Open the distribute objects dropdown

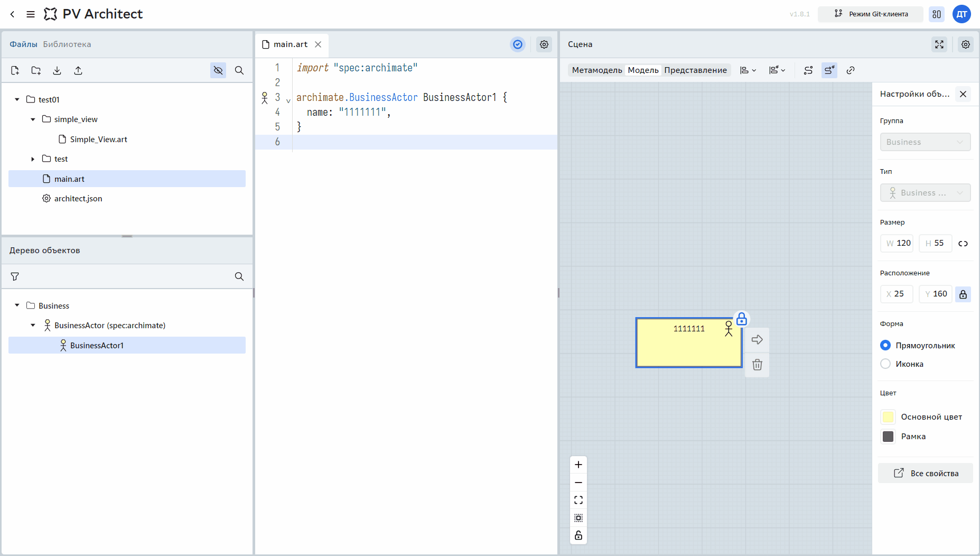(777, 70)
